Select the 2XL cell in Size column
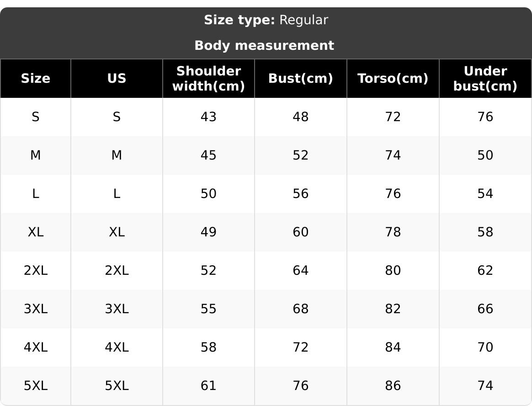532x406 pixels. click(x=36, y=271)
